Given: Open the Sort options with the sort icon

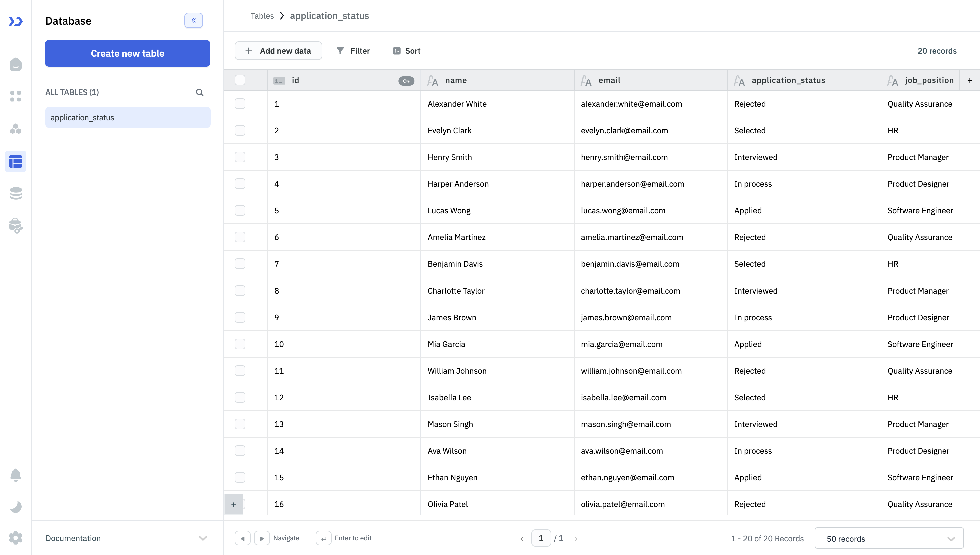Looking at the screenshot, I should (406, 50).
